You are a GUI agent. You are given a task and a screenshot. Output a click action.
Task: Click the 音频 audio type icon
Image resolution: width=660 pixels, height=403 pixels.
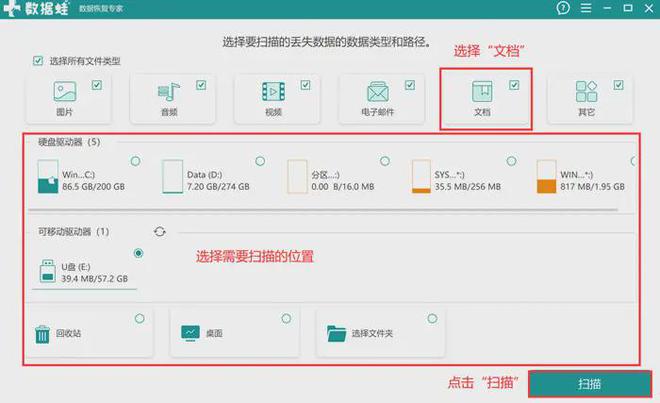tap(169, 91)
